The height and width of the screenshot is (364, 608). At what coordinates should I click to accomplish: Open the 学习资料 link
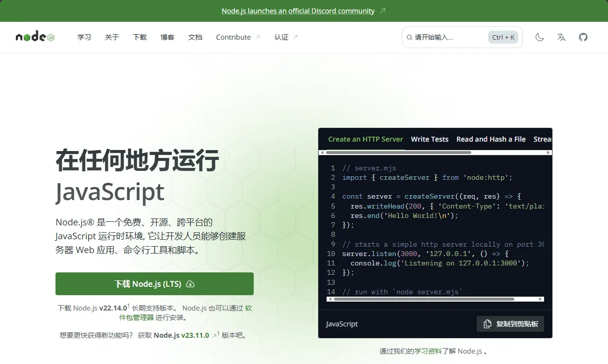point(428,351)
